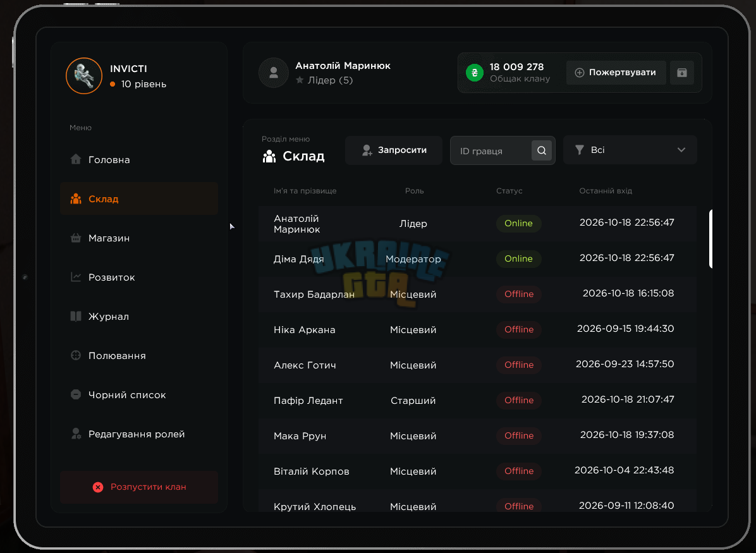Click the Редагування ролей role-editing icon
Image resolution: width=756 pixels, height=553 pixels.
[x=76, y=434]
